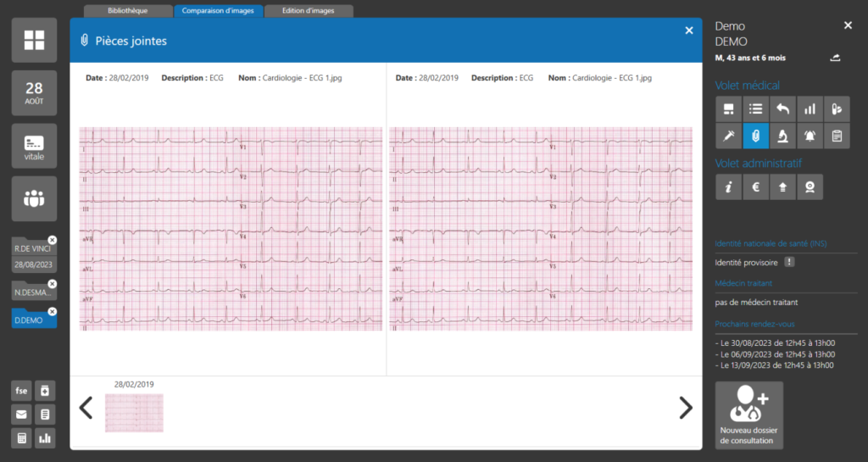Select the 28/02/2019 ECG thumbnail

134,413
